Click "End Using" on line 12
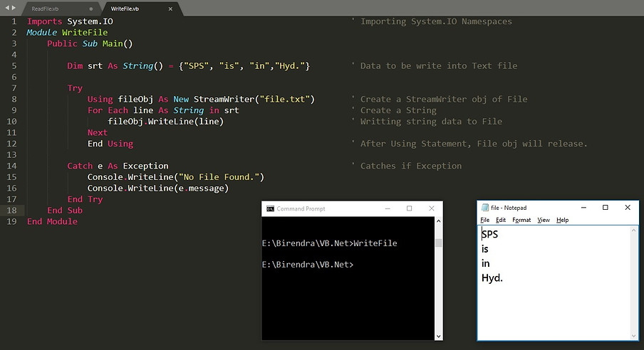 point(110,144)
